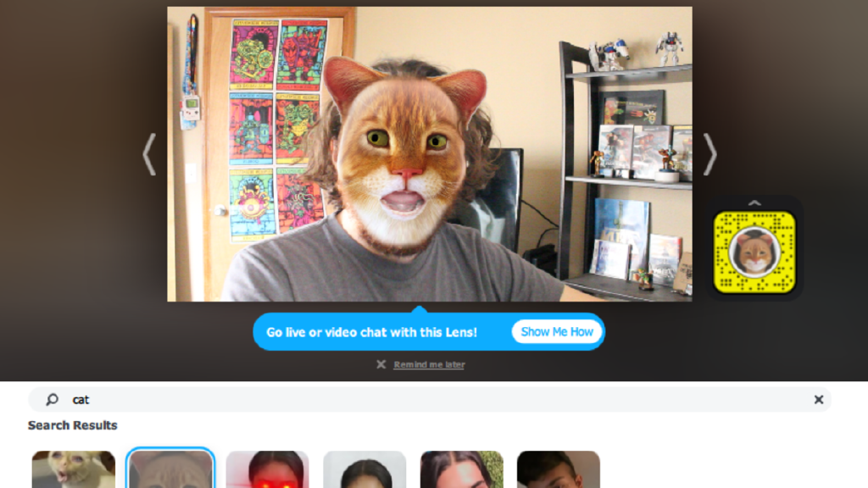Screen dimensions: 868x488
Task: Click the yellow Snapcode of the cat lens
Action: [754, 252]
